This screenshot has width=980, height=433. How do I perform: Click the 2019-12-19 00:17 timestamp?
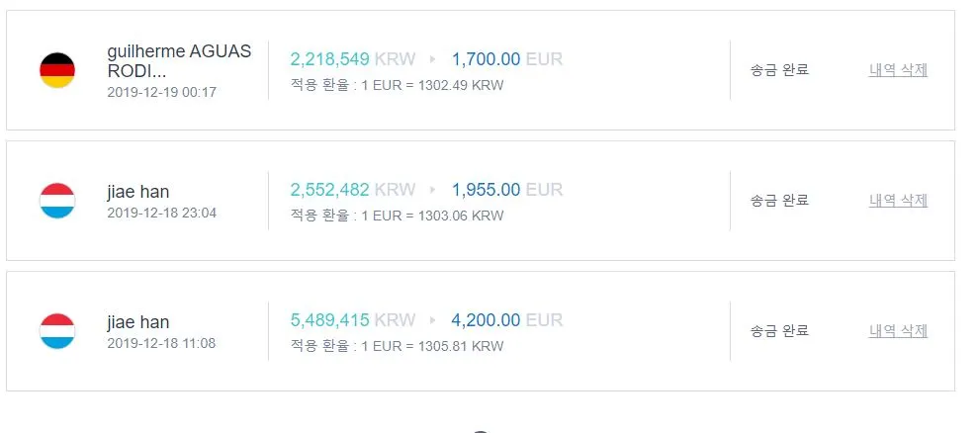(161, 92)
